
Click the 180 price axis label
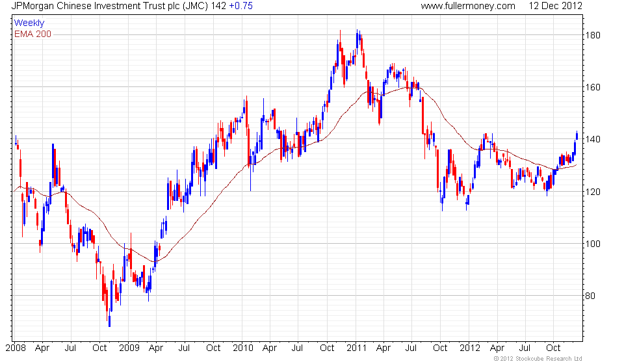592,35
